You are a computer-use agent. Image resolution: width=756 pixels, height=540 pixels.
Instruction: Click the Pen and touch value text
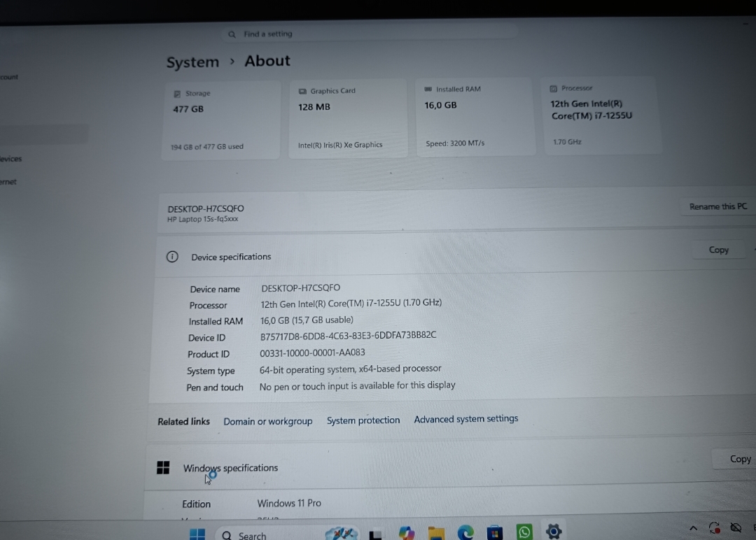[357, 386]
